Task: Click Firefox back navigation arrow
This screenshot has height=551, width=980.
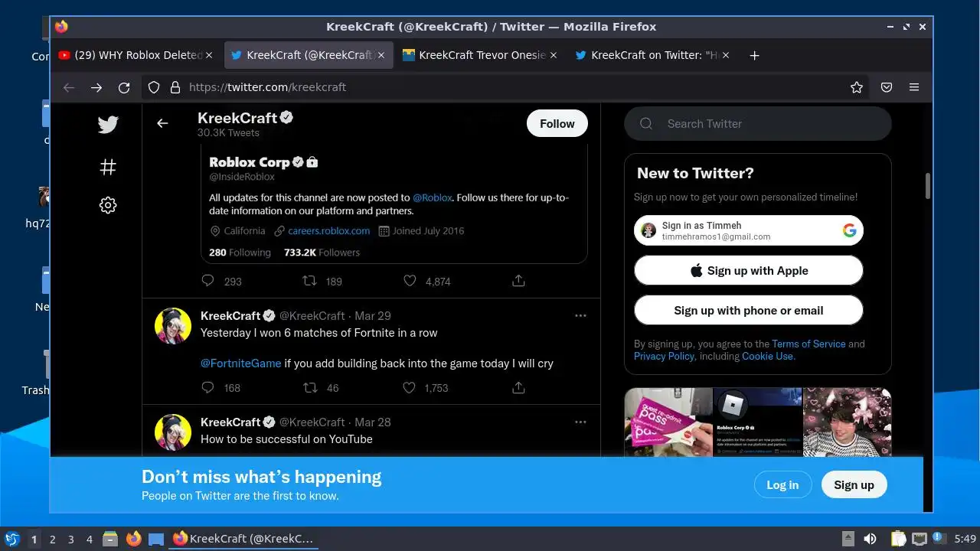Action: pyautogui.click(x=69, y=87)
